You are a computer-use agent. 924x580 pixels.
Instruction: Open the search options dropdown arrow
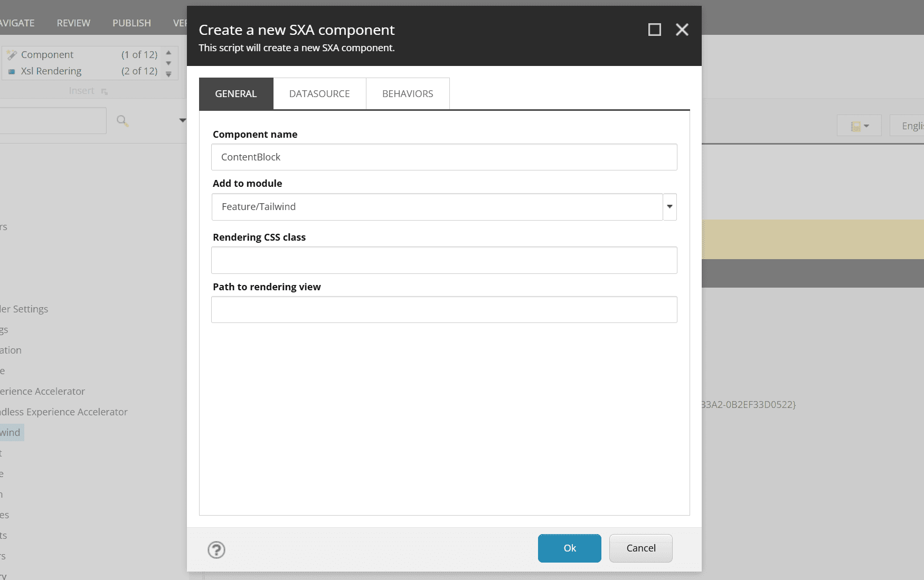[182, 120]
